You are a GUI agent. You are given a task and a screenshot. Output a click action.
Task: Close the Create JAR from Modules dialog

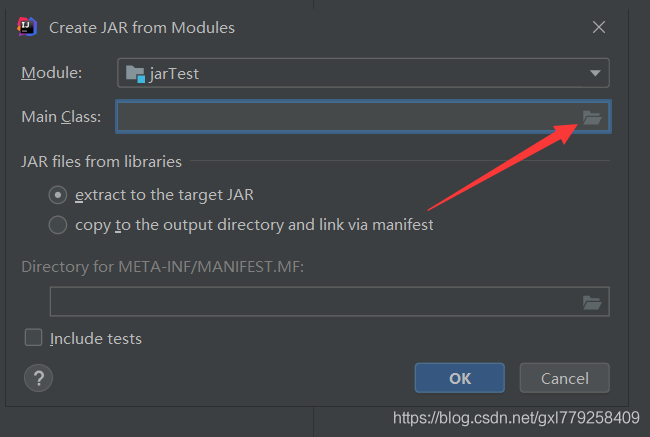pyautogui.click(x=598, y=27)
